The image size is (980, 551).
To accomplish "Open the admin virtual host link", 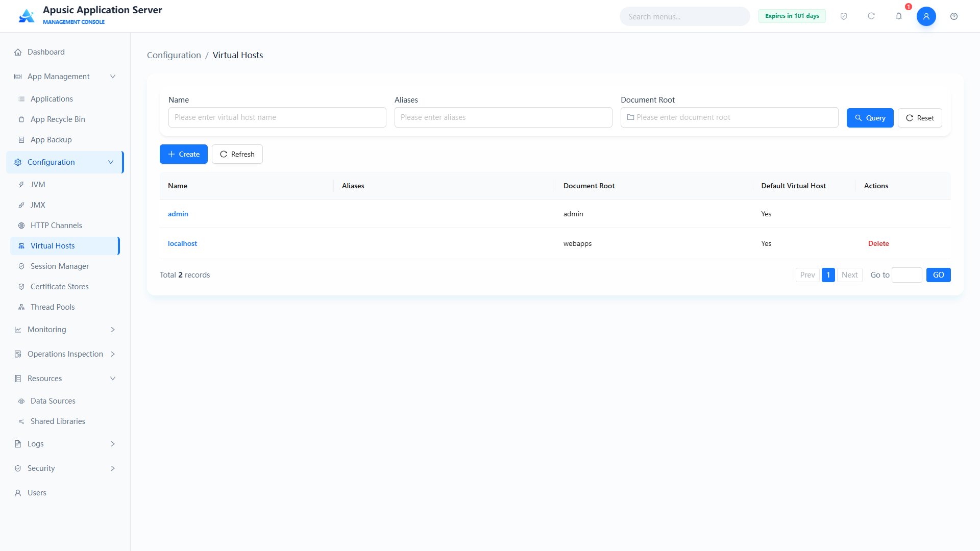I will [178, 214].
